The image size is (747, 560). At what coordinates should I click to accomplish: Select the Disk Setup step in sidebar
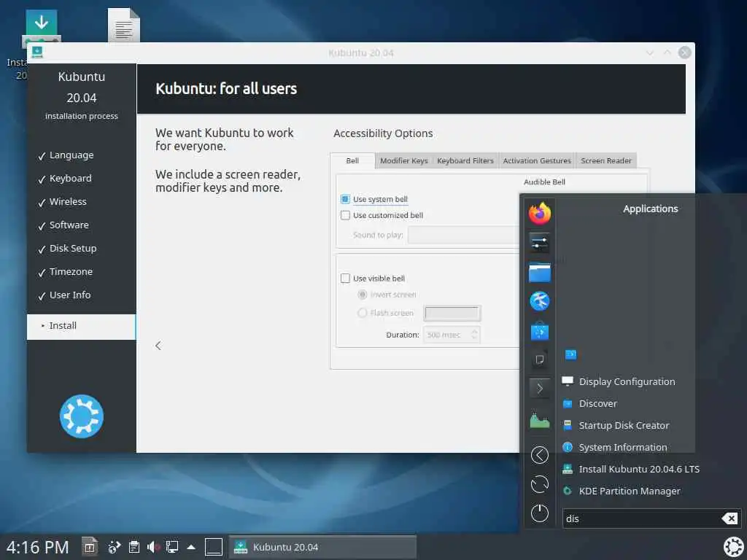(73, 249)
